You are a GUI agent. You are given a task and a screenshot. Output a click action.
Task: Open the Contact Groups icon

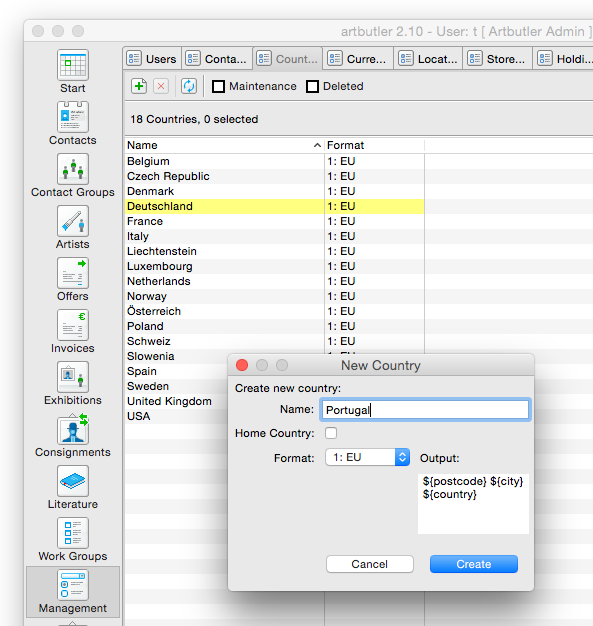pos(73,169)
